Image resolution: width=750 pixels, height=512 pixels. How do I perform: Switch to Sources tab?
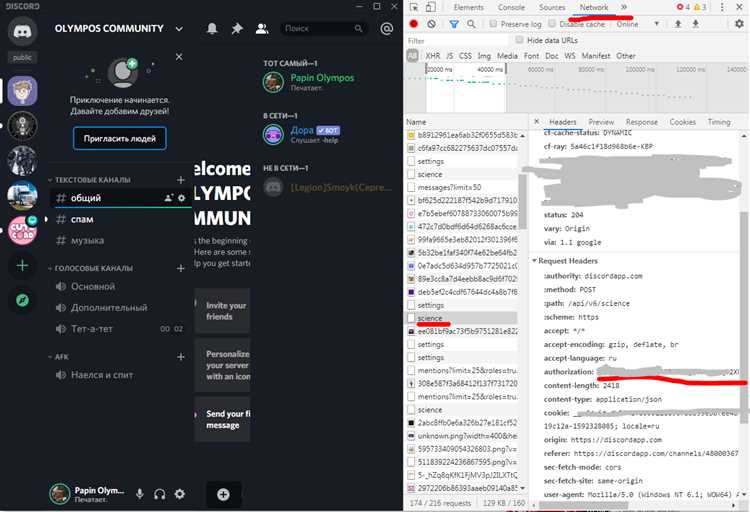click(x=552, y=7)
